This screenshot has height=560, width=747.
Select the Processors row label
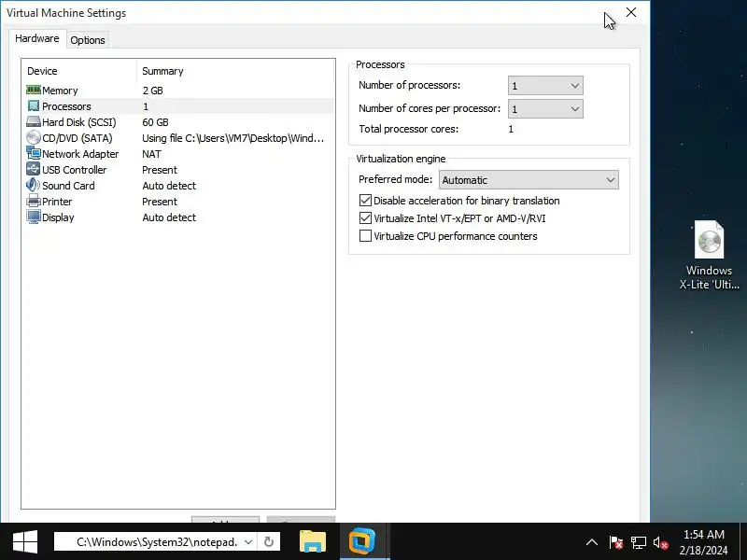pos(66,106)
